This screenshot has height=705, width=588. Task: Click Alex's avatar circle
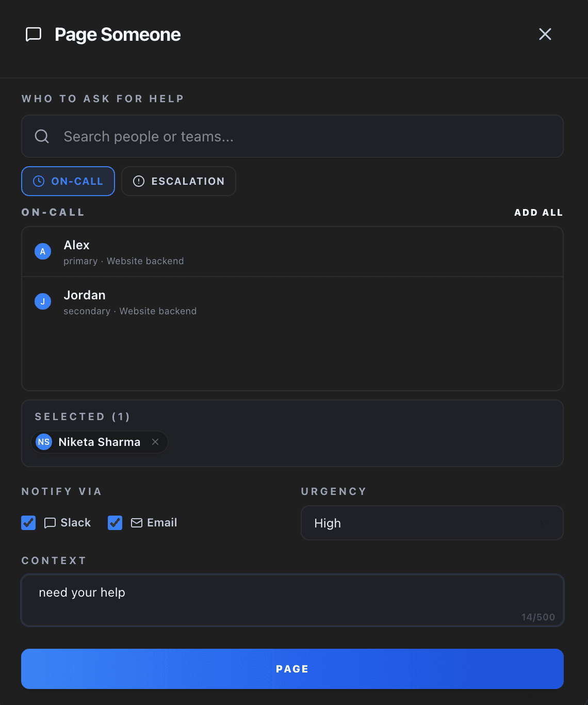(43, 251)
